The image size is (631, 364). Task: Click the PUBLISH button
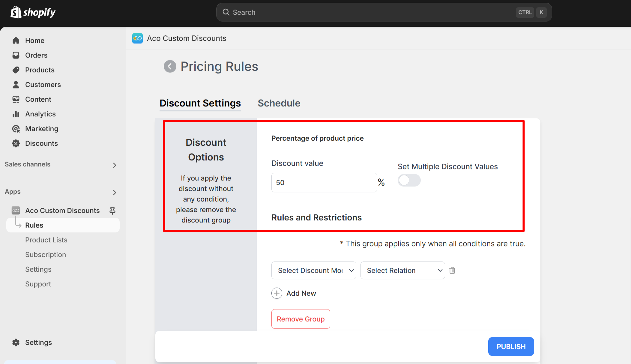pyautogui.click(x=511, y=347)
